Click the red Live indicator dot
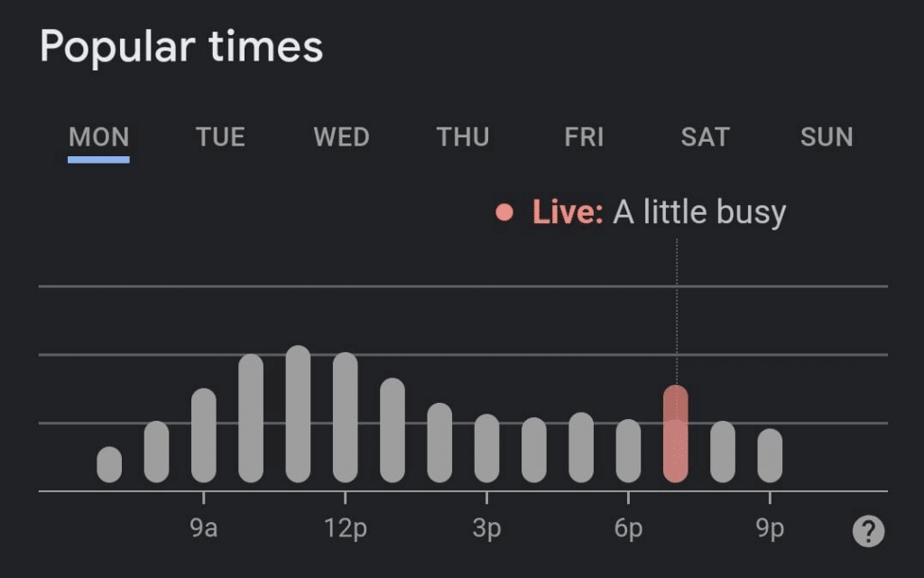The image size is (924, 578). click(x=504, y=212)
